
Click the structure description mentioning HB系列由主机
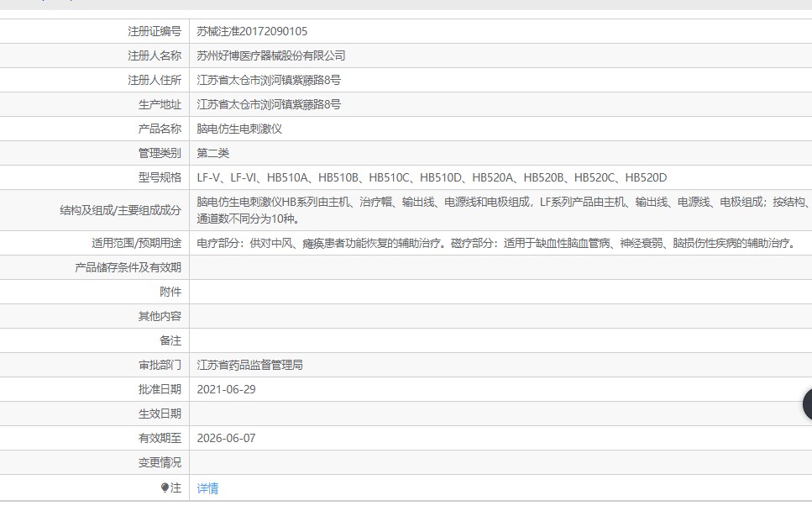[502, 210]
